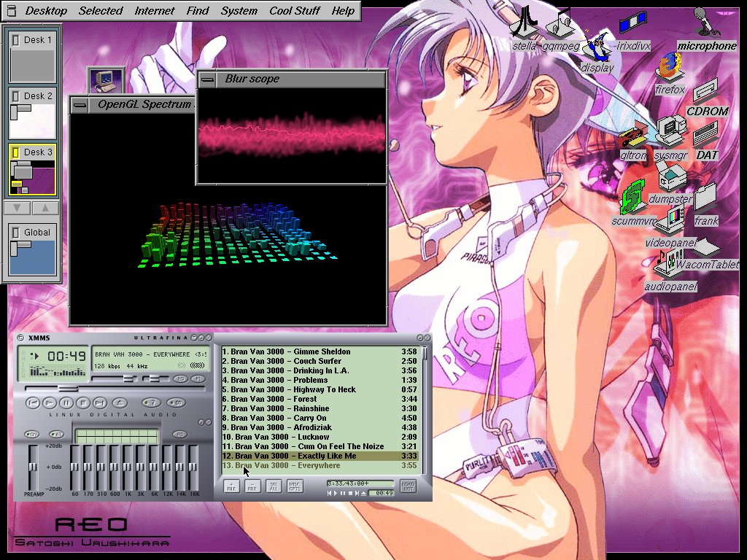Click the XMMS song position seek bar
The width and height of the screenshot is (747, 560).
[115, 389]
